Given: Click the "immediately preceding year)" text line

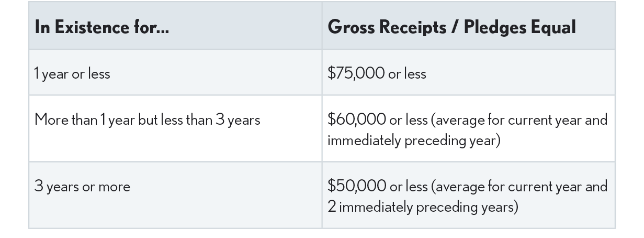Looking at the screenshot, I should (x=414, y=141).
